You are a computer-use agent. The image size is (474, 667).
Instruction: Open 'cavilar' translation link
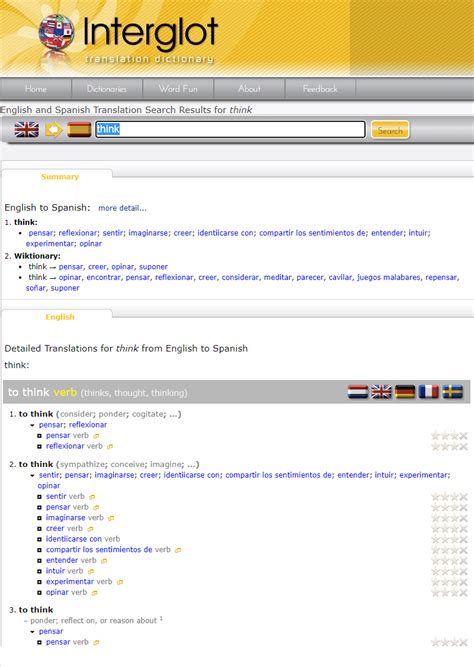click(x=340, y=277)
